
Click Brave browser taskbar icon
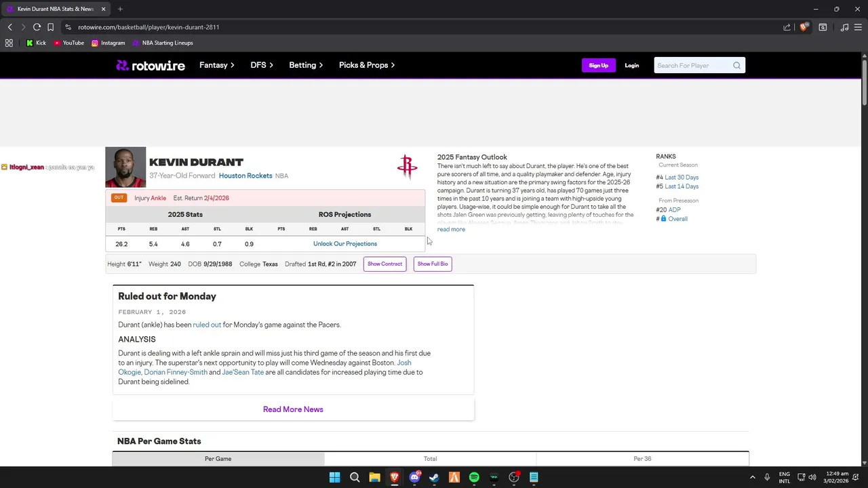394,477
